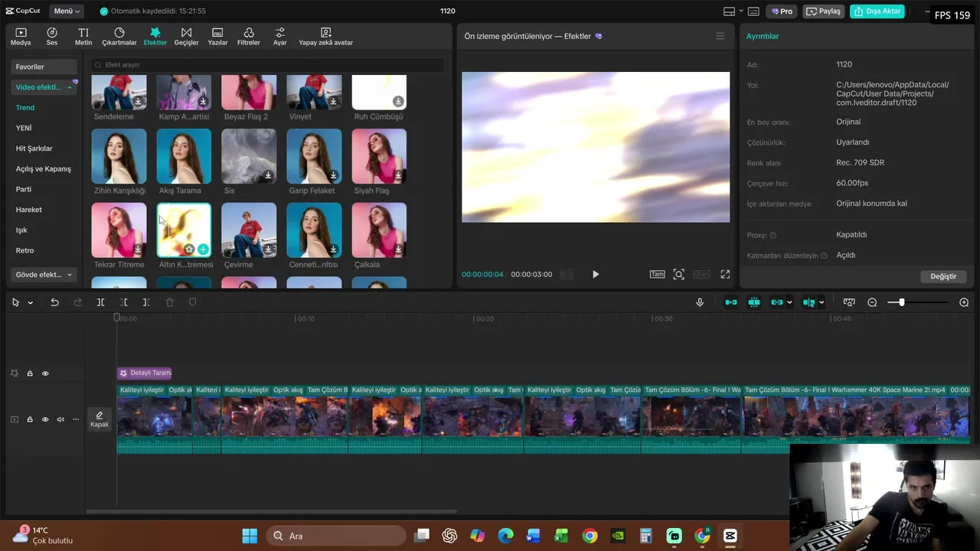980x551 pixels.
Task: Toggle auto snapping
Action: 754,302
